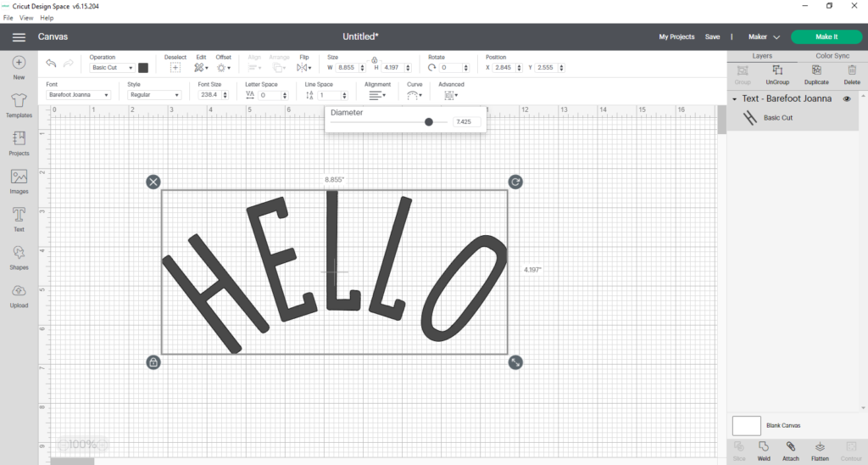Open the Curve tool

click(x=414, y=95)
